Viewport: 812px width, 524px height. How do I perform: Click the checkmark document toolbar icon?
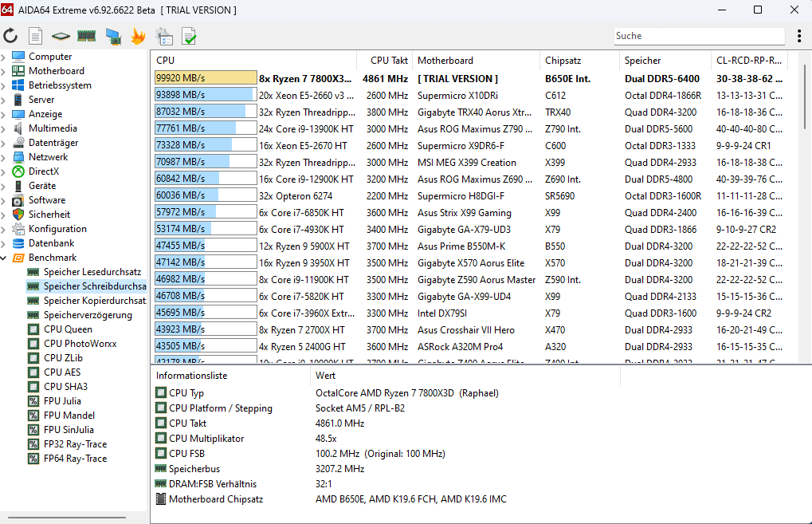(x=189, y=36)
